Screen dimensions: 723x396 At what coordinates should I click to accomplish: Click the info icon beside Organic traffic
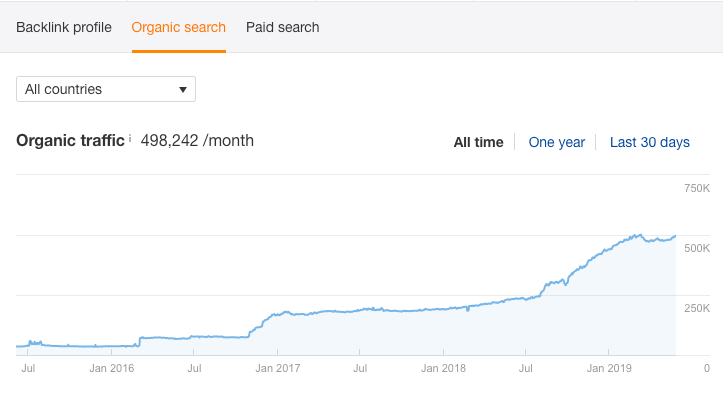130,138
